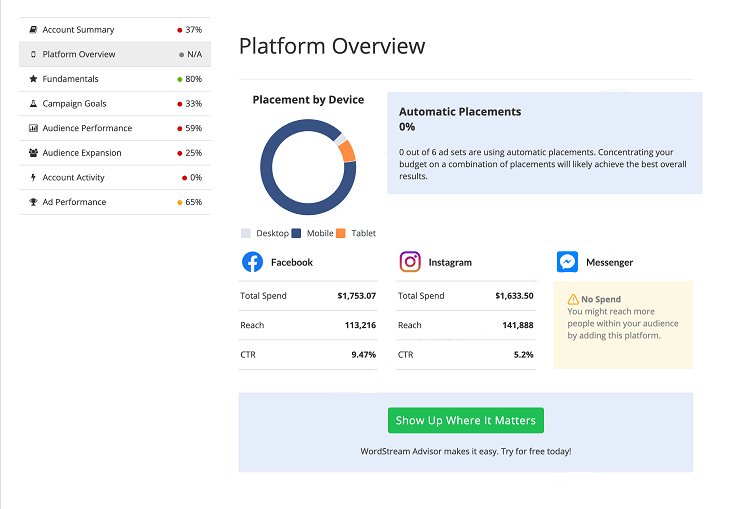Click Instagram Reach value 141,888

click(x=518, y=325)
